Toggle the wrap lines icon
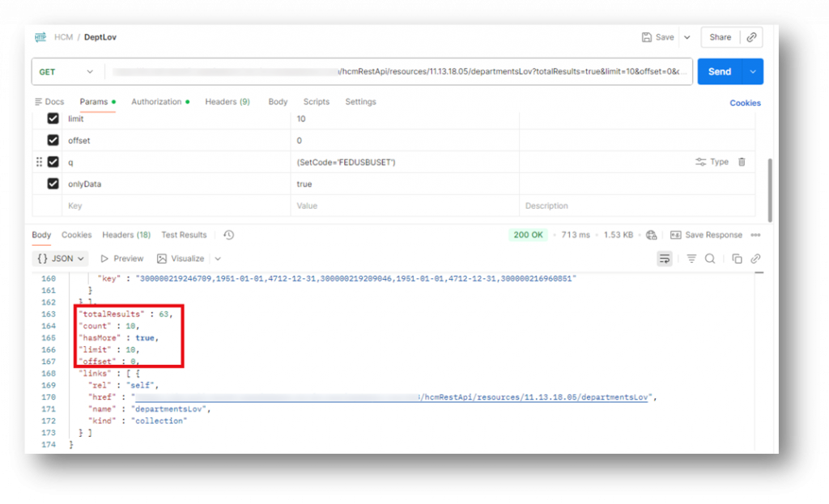The width and height of the screenshot is (829, 504). (x=664, y=258)
